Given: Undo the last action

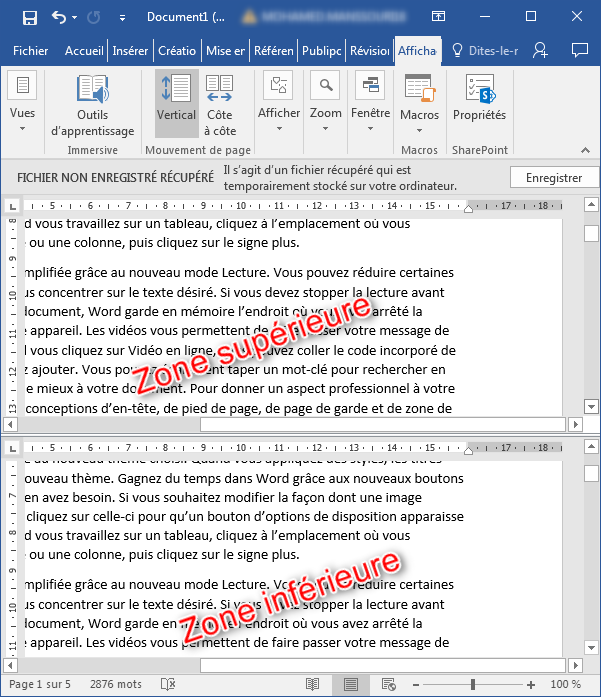Looking at the screenshot, I should click(58, 17).
